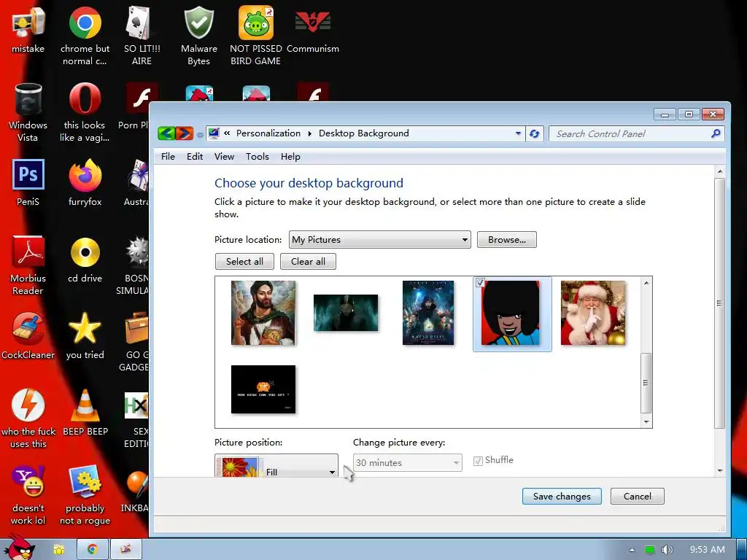The image size is (747, 560).
Task: Show hidden tray icons arrow
Action: pos(632,550)
